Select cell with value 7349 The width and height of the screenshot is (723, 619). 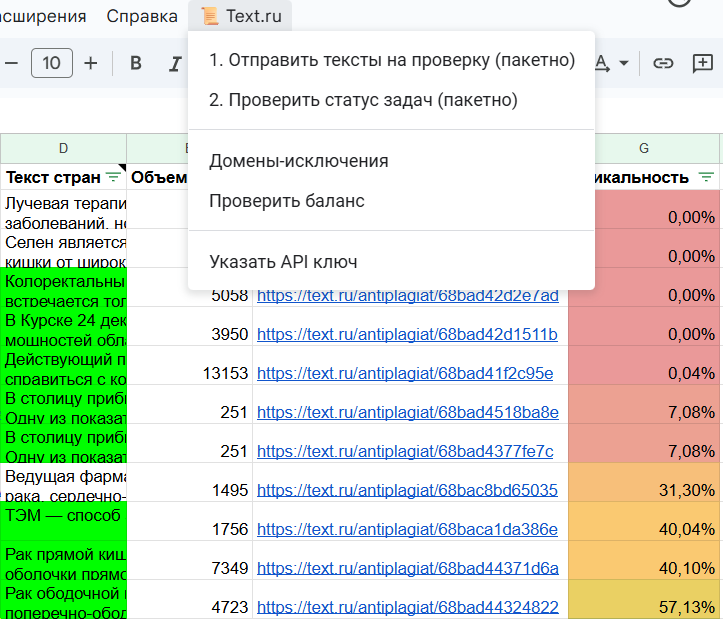[x=190, y=560]
